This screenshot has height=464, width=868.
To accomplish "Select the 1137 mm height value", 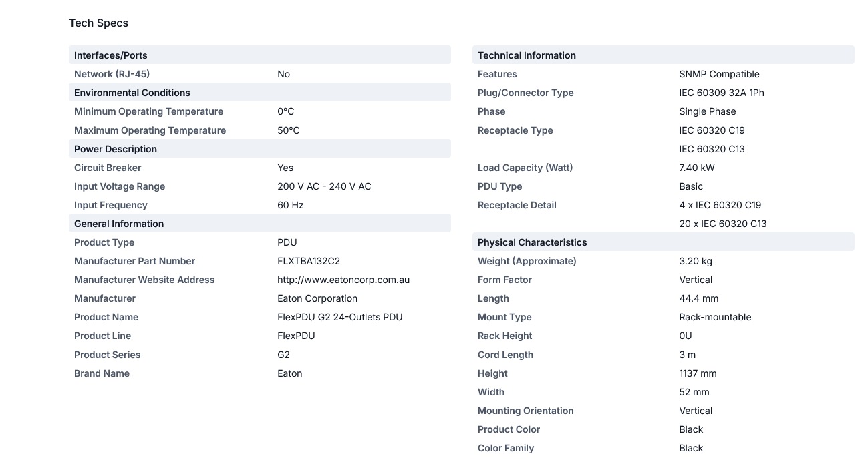I will [698, 373].
